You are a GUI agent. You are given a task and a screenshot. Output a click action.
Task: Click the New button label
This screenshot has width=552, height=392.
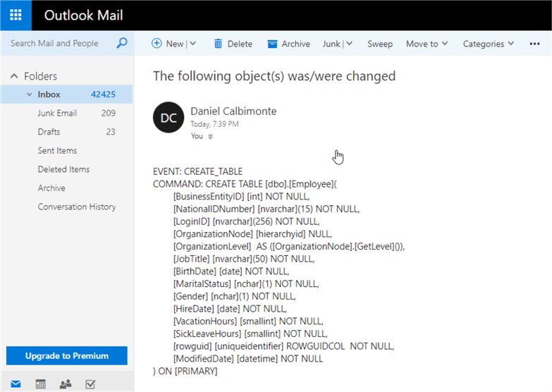point(175,44)
